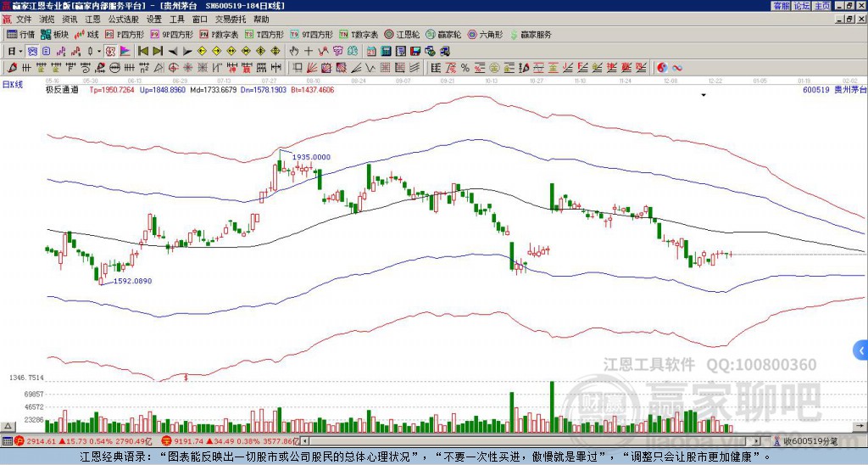Click the 600519 贵州茅台 stock label
Screen dimensions: 868x465
[x=835, y=89]
